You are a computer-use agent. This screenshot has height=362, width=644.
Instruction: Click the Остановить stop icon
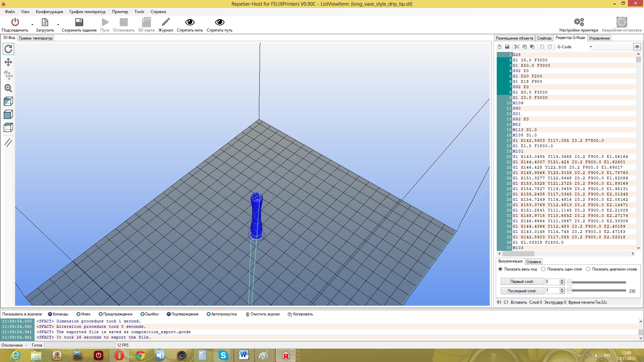(x=124, y=22)
